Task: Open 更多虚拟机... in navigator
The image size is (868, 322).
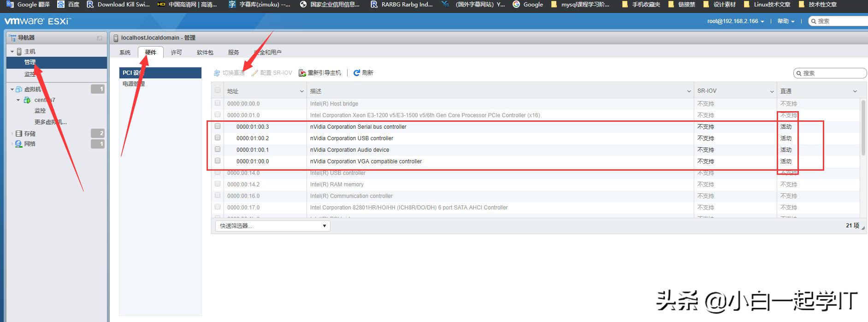Action: point(51,122)
